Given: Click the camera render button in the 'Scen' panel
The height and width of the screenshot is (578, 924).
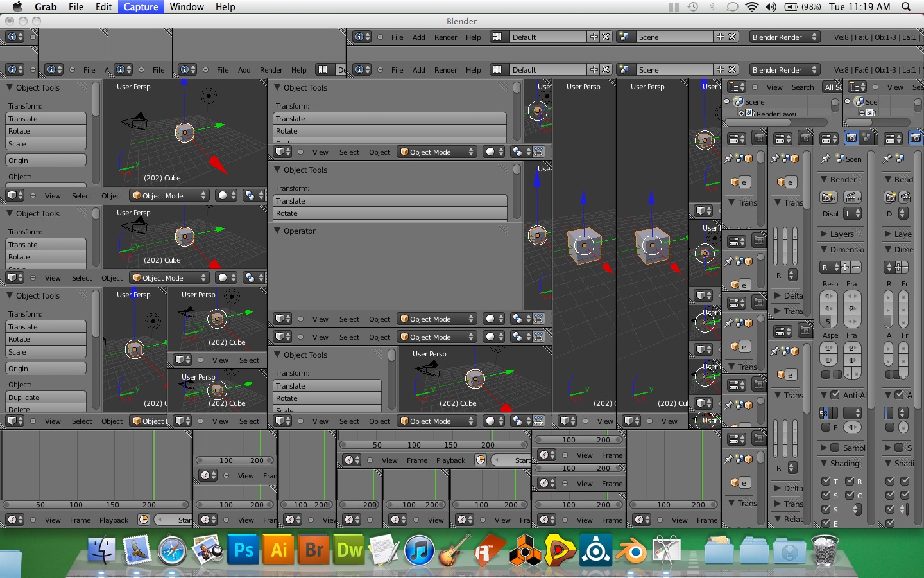Looking at the screenshot, I should tap(828, 197).
